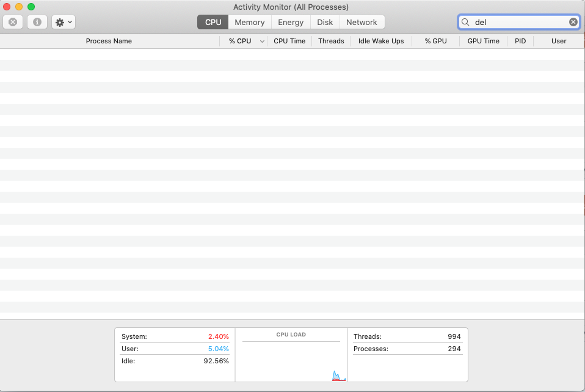Sort by GPU Time column

(483, 41)
